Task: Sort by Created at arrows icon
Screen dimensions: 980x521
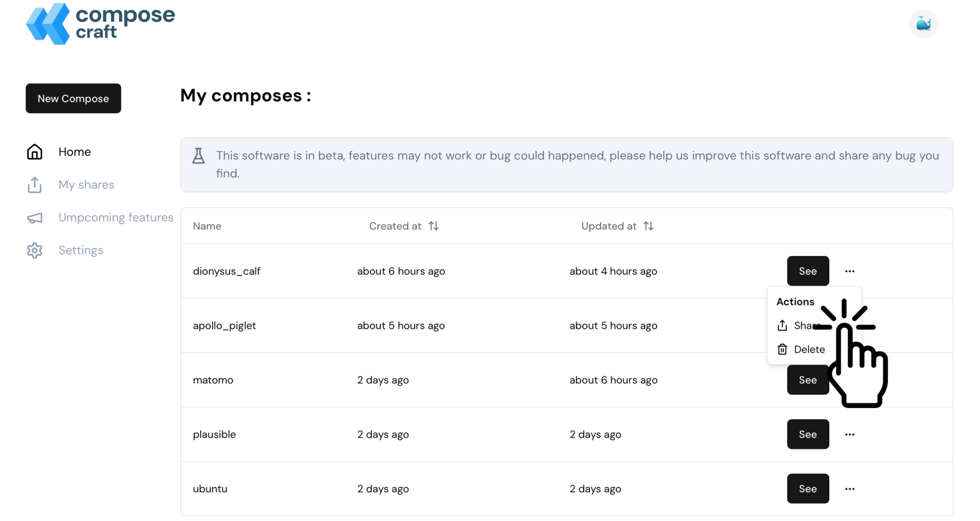Action: pos(434,226)
